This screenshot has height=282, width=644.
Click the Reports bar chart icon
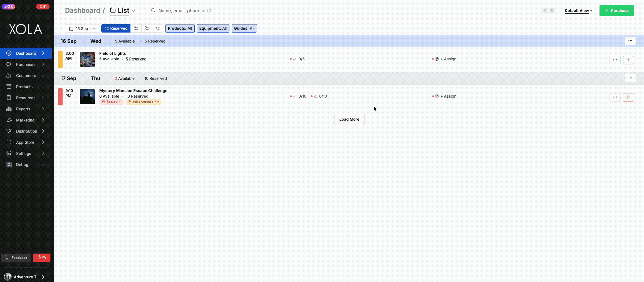click(9, 109)
